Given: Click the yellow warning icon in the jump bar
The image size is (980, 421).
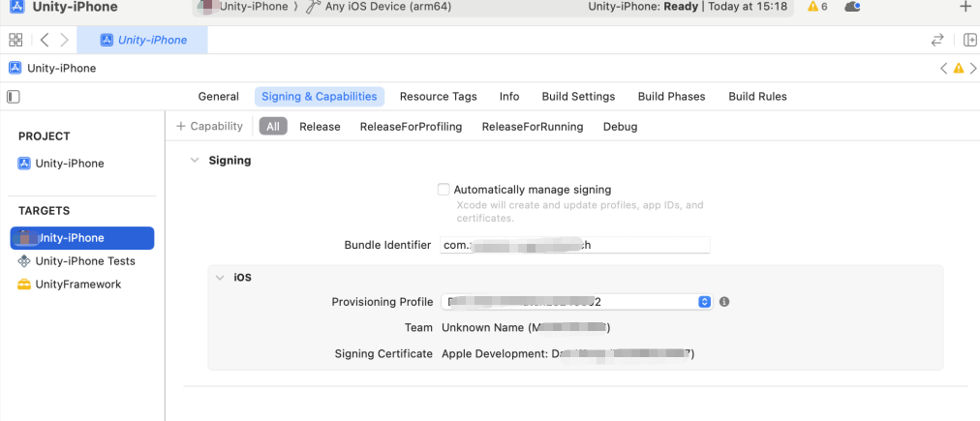Looking at the screenshot, I should pos(958,68).
